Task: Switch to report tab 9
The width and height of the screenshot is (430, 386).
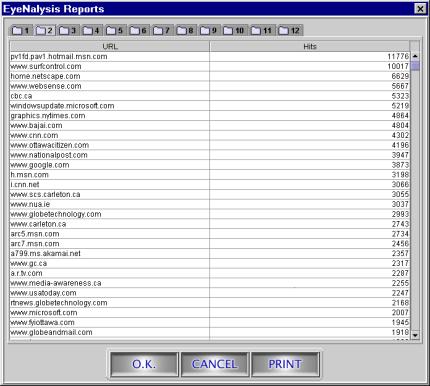Action: [x=209, y=31]
